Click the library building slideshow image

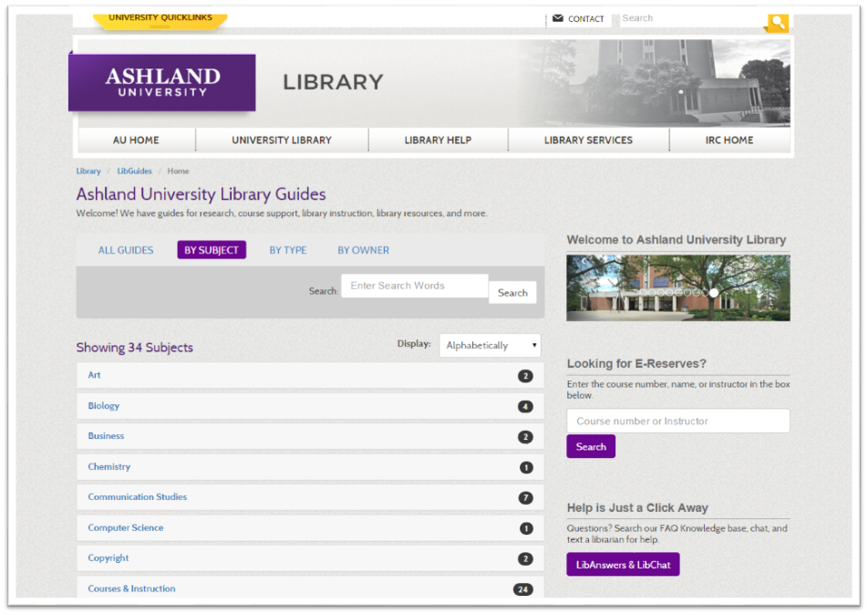pos(678,287)
